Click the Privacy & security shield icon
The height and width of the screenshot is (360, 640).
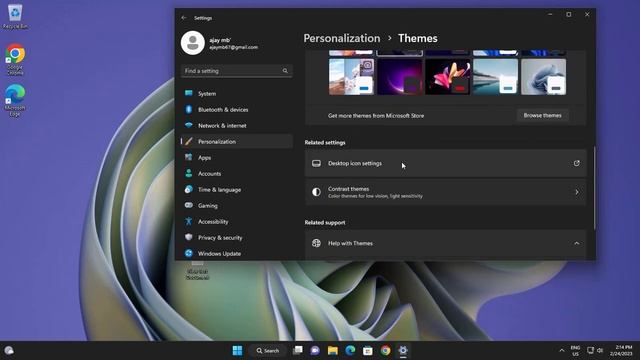tap(189, 237)
